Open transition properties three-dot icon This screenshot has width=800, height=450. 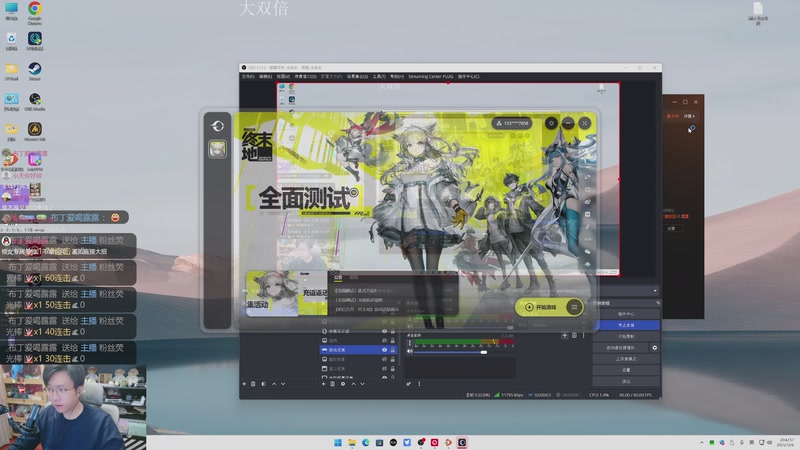point(583,335)
